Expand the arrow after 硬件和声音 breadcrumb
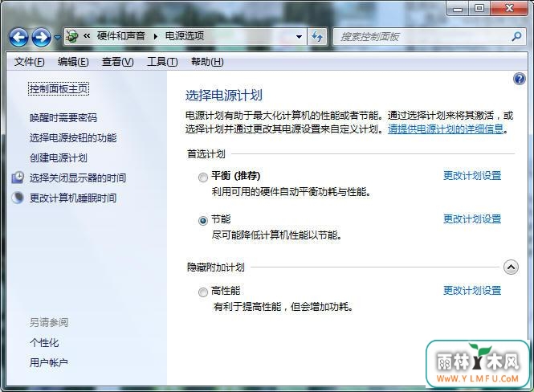 [155, 36]
